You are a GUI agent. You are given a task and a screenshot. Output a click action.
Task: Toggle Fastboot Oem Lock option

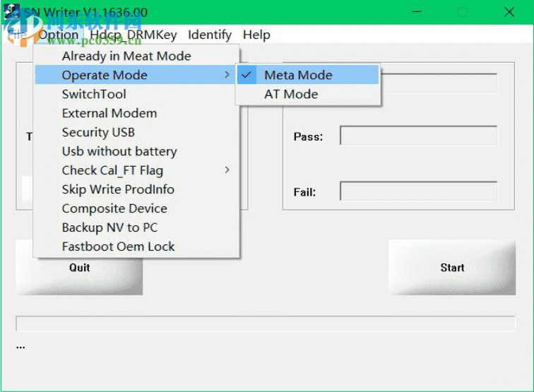(136, 247)
